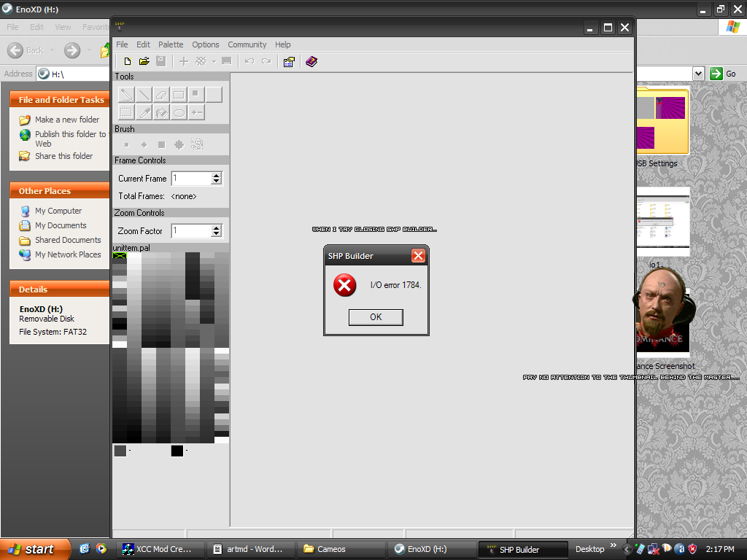The height and width of the screenshot is (560, 747).
Task: Click the Make a new folder link
Action: [x=67, y=120]
